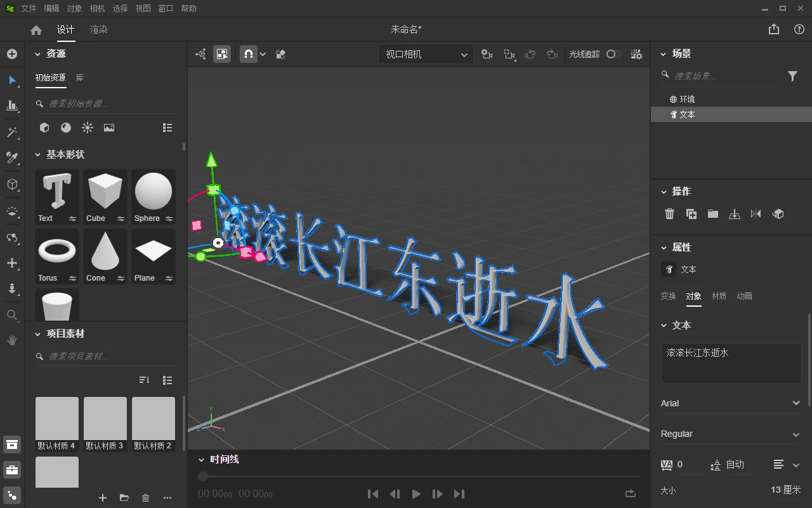Activate the pan camera tool
The image size is (812, 508).
(x=12, y=263)
